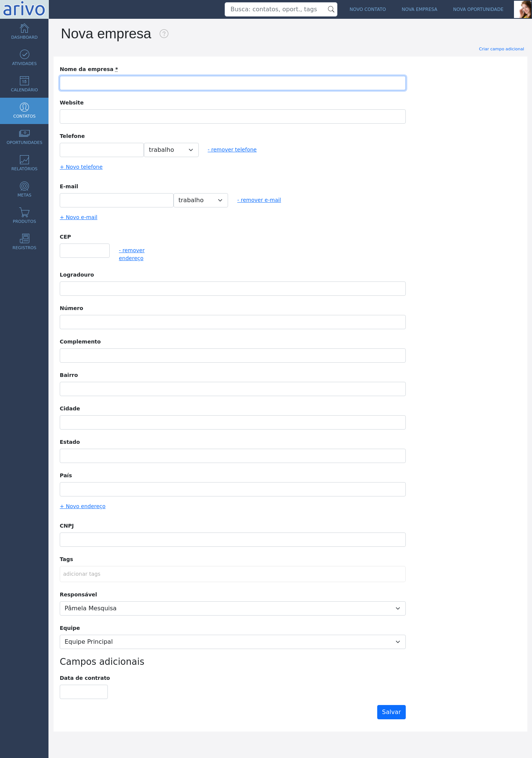The width and height of the screenshot is (532, 758).
Task: Focus the CNPJ input field
Action: [x=233, y=540]
